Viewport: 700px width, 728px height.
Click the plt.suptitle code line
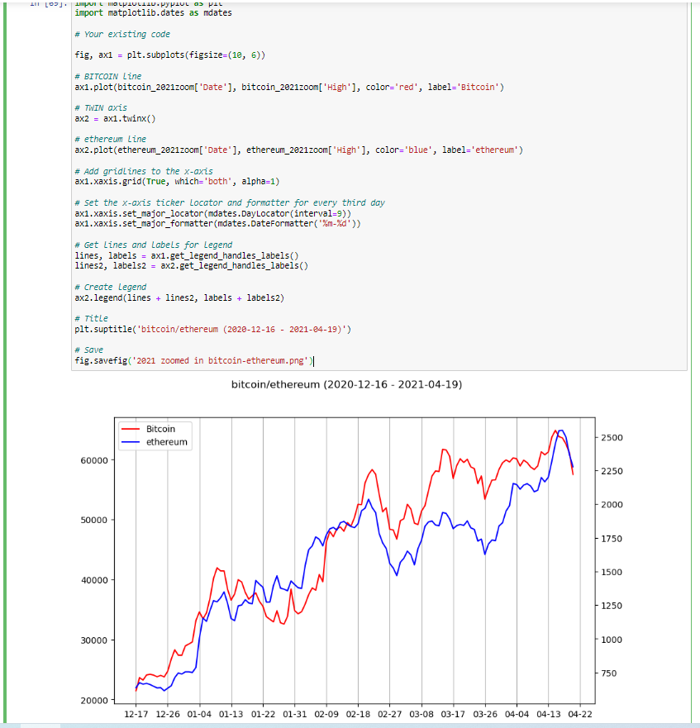tap(212, 329)
